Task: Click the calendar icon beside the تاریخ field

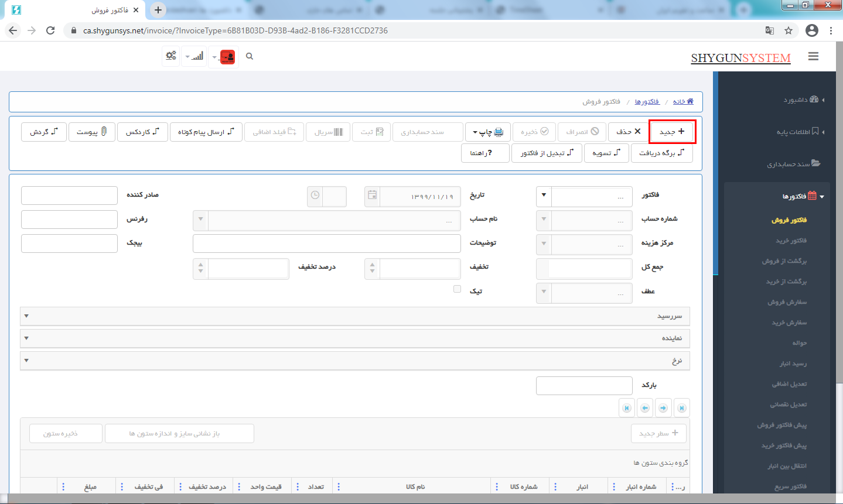Action: click(371, 196)
